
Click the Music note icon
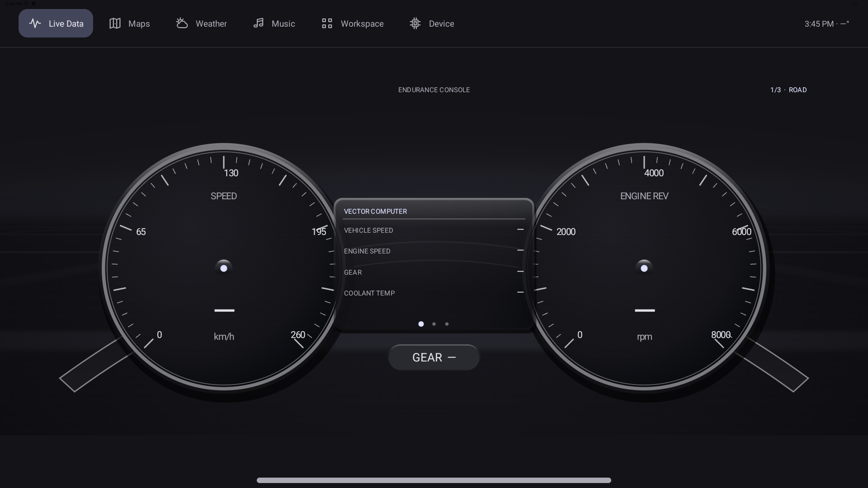click(x=258, y=23)
